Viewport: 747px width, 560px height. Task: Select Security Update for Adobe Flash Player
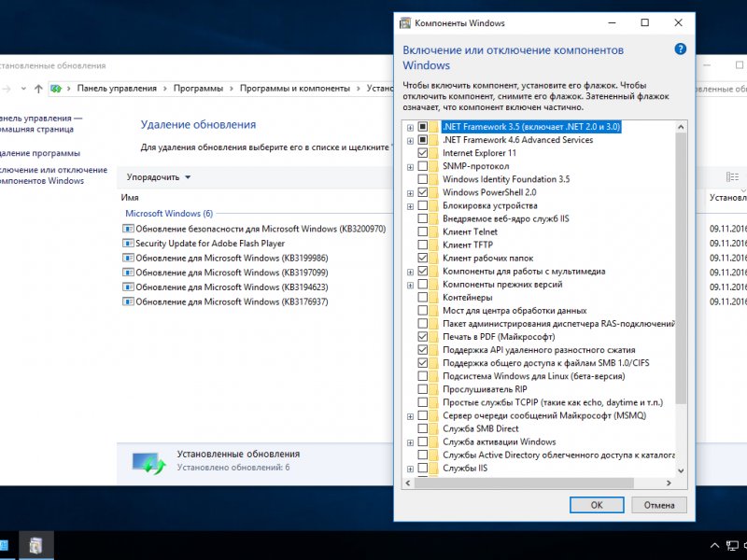point(210,244)
